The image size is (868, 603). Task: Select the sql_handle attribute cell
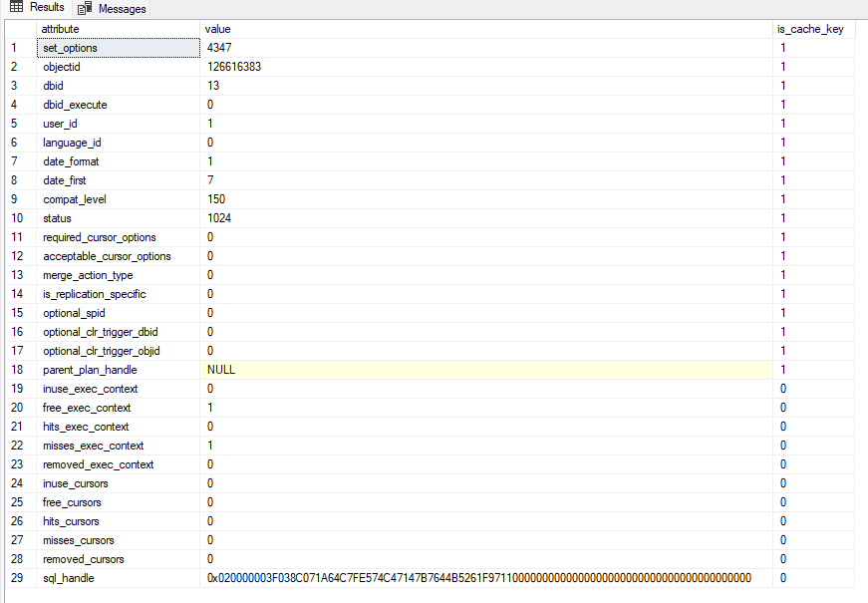(119, 578)
